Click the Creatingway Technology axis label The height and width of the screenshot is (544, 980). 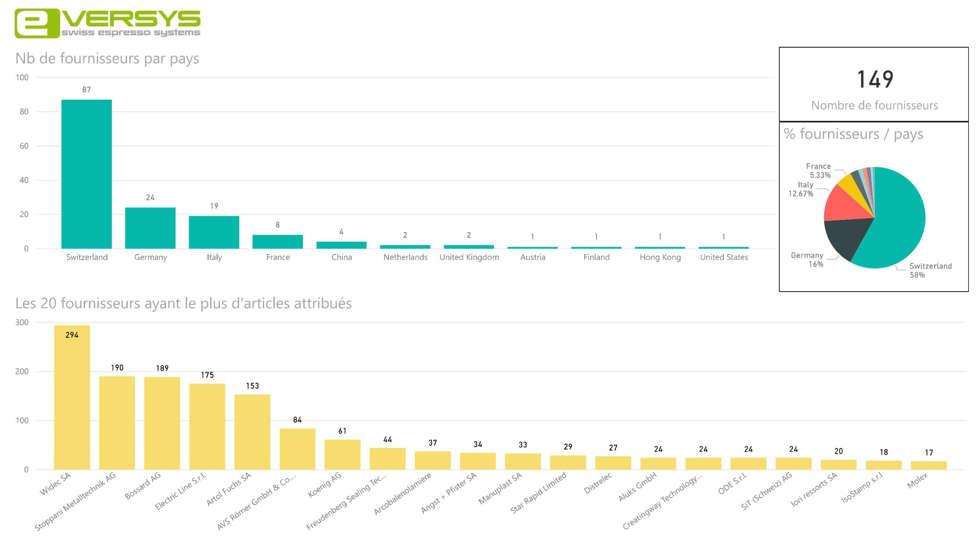(x=662, y=501)
